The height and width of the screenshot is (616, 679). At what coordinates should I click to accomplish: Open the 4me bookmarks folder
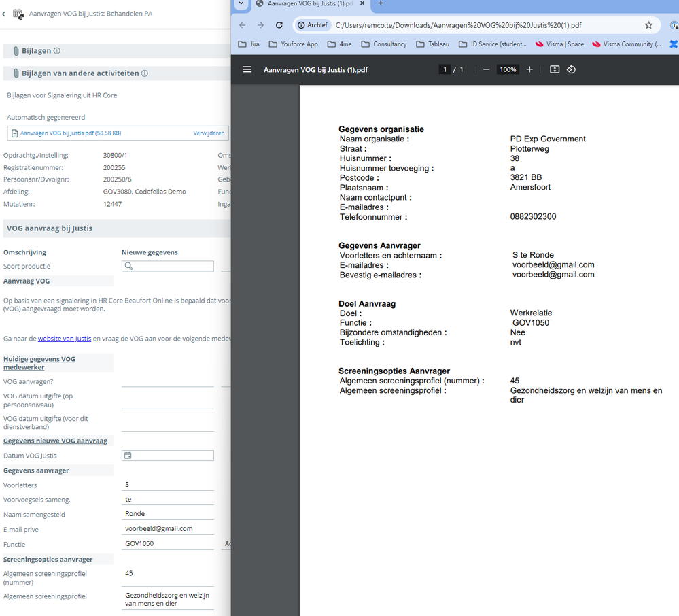(x=340, y=44)
